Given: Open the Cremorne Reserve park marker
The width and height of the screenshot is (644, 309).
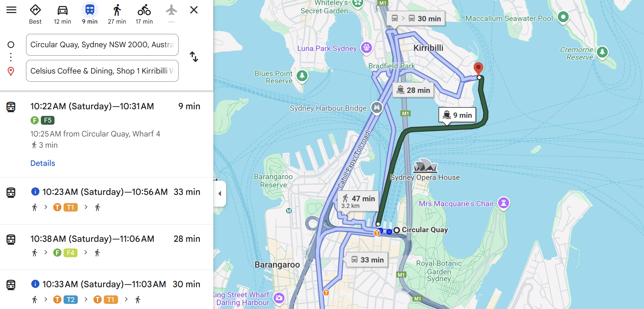Looking at the screenshot, I should point(602,52).
